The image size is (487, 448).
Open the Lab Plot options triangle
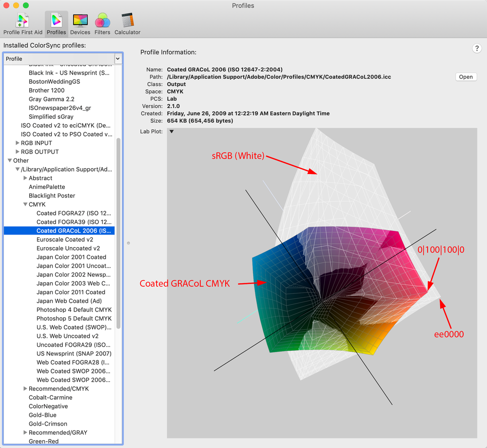pyautogui.click(x=172, y=132)
